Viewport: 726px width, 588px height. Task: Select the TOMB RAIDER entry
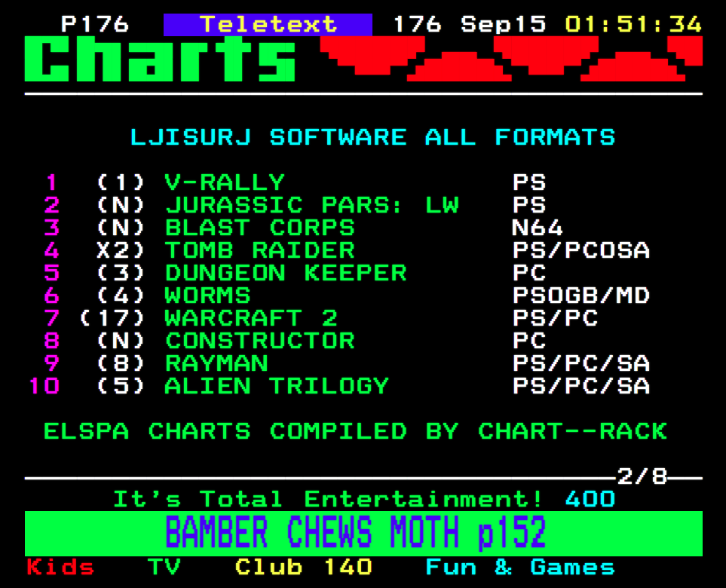click(260, 250)
